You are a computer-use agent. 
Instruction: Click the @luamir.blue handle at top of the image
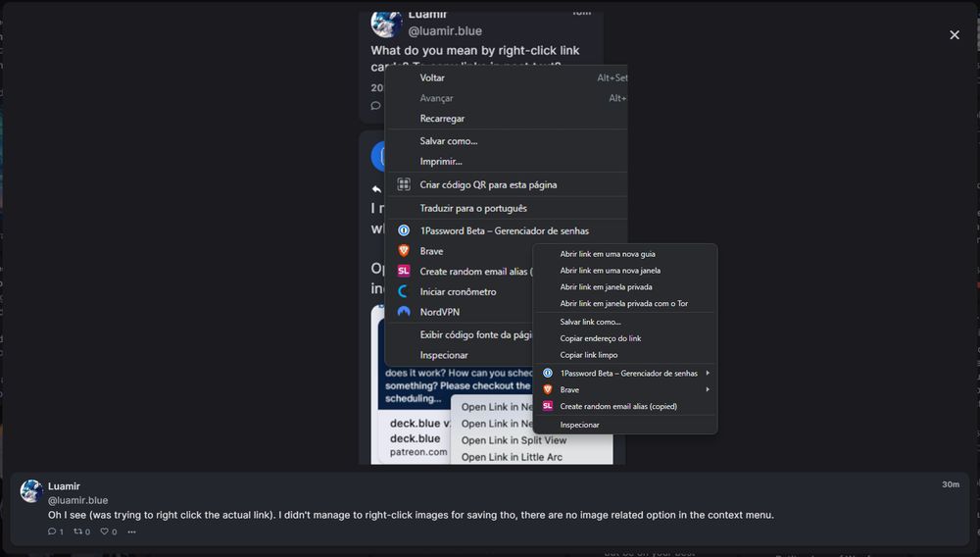click(x=445, y=30)
